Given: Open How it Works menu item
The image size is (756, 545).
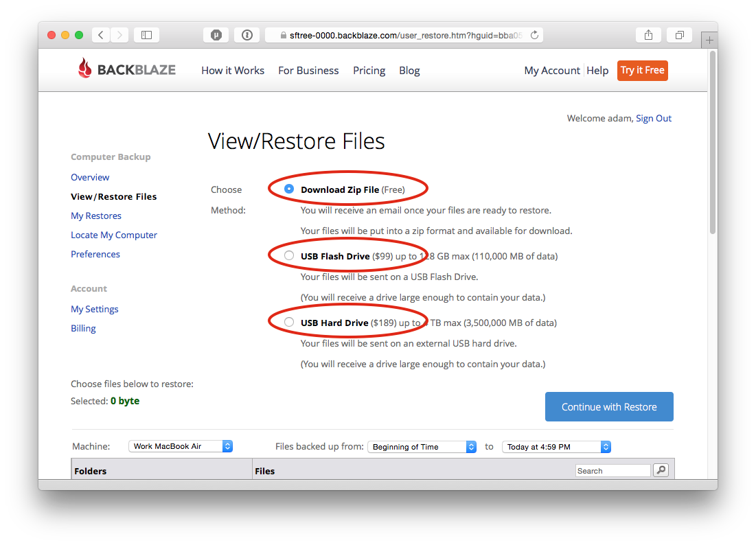Looking at the screenshot, I should coord(233,70).
